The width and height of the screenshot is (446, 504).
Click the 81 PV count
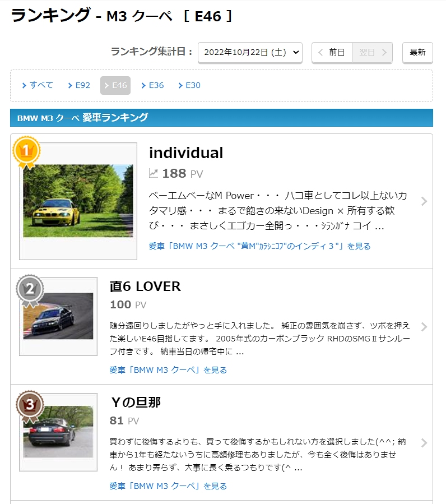124,420
